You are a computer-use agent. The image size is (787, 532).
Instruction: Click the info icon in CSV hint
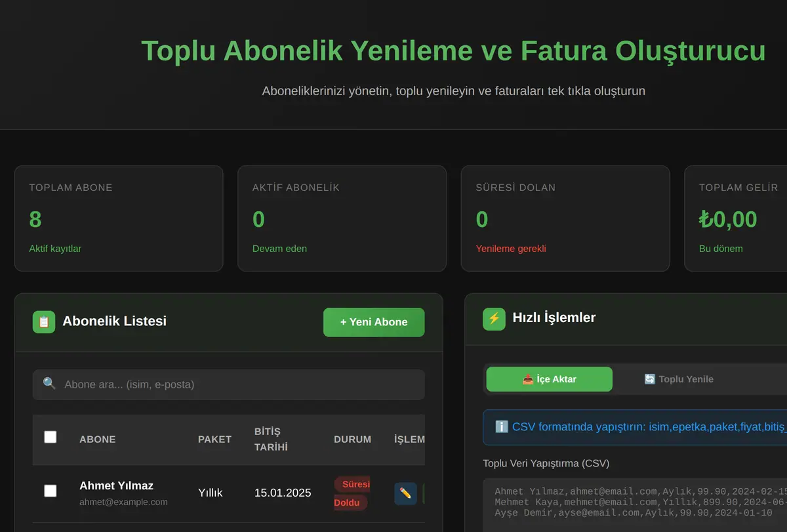tap(502, 427)
